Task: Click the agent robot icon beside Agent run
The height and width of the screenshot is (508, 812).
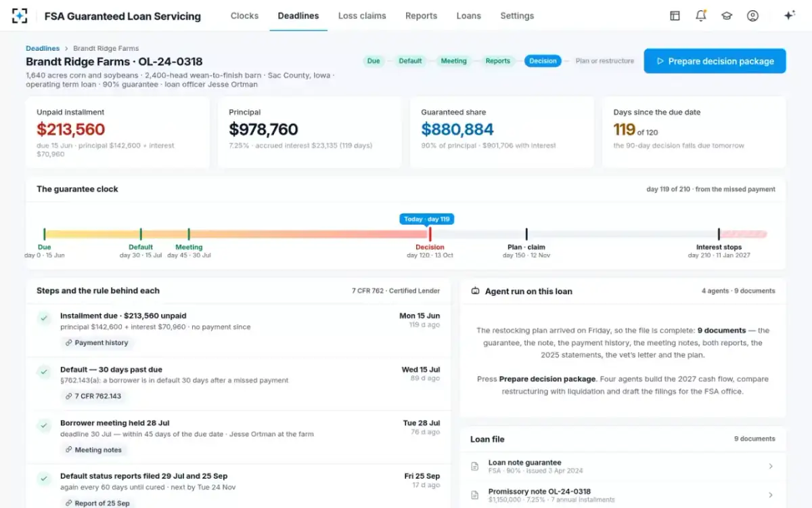Action: click(x=475, y=291)
